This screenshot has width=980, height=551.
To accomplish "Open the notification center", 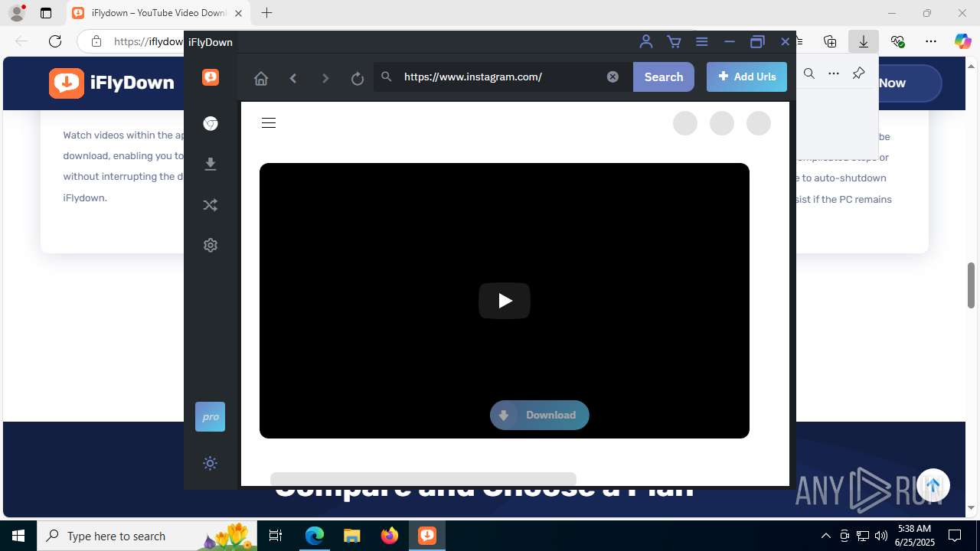I will 955,536.
